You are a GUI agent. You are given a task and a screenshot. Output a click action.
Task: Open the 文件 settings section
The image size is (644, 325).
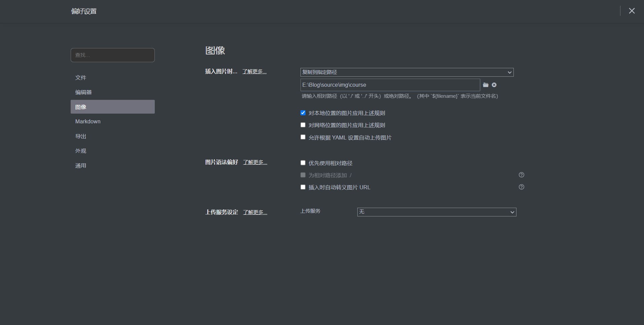pyautogui.click(x=81, y=78)
